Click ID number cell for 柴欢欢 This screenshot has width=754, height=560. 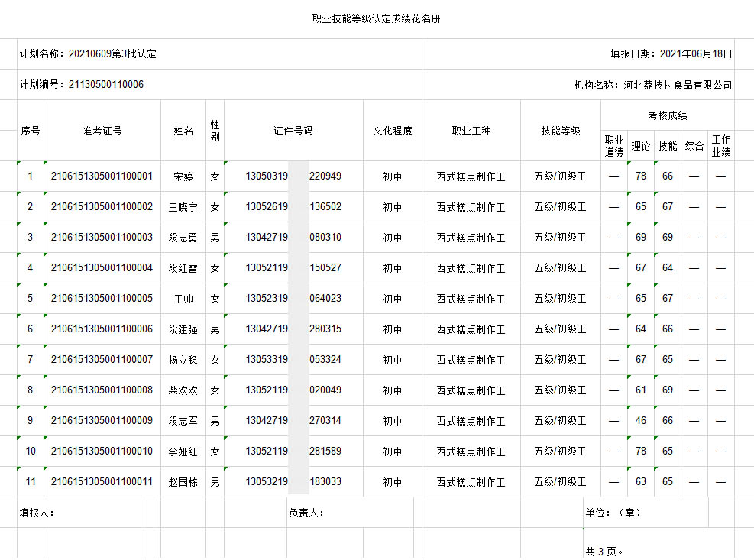(x=293, y=390)
